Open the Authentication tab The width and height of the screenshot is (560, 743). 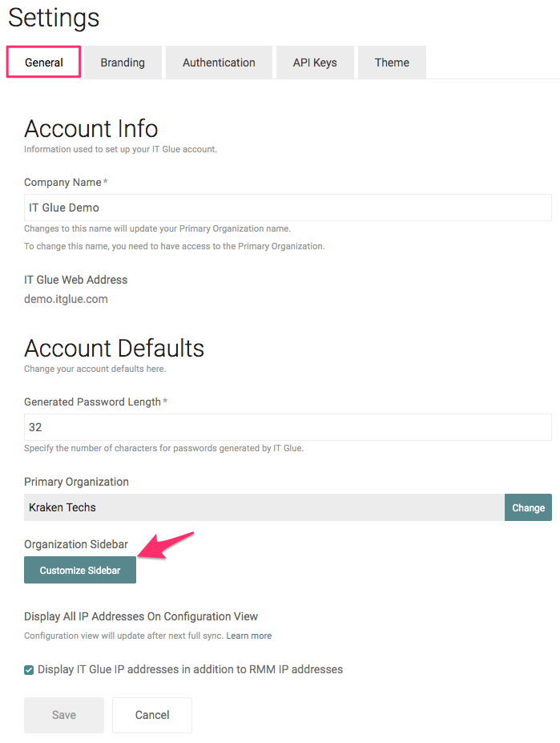point(218,62)
